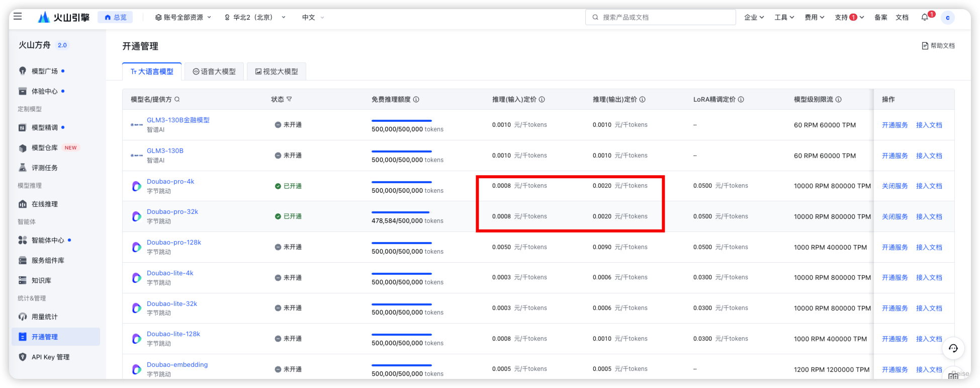Screen dimensions: 980x388
Task: Click the 操作 column header
Action: click(888, 100)
